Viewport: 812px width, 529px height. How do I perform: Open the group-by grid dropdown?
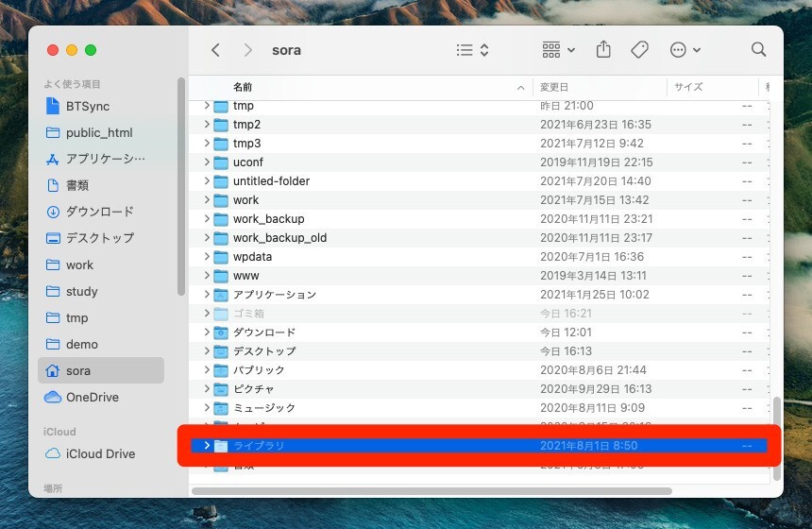[558, 50]
